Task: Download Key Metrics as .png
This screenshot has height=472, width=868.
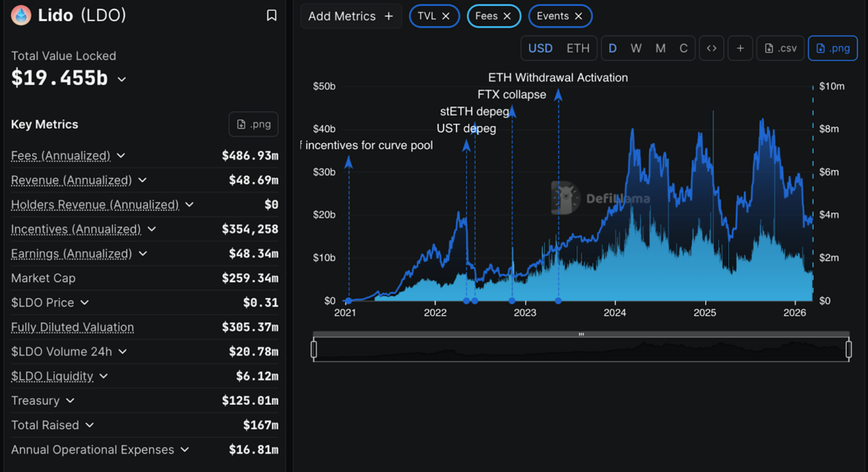Action: click(x=253, y=124)
